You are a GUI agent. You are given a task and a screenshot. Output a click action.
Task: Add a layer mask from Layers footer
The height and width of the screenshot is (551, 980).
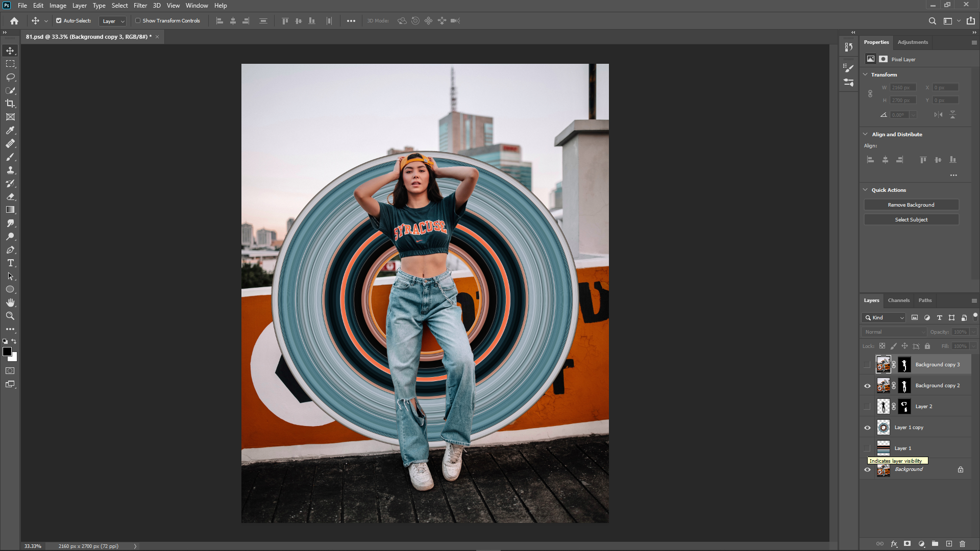907,544
